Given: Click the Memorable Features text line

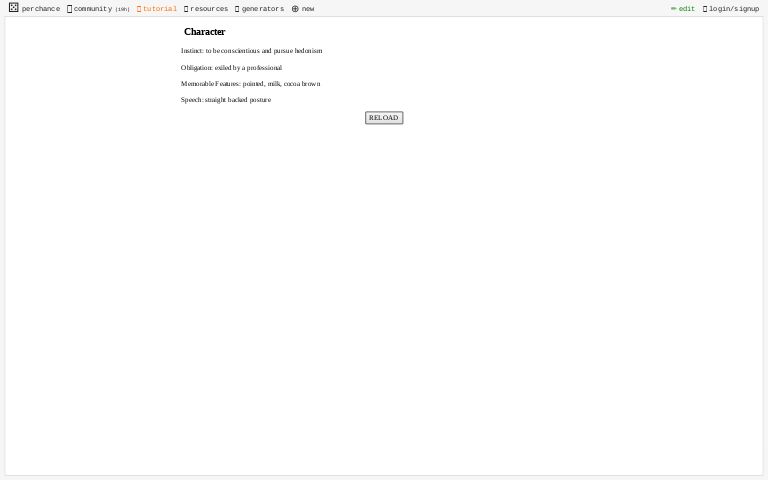Looking at the screenshot, I should [250, 84].
